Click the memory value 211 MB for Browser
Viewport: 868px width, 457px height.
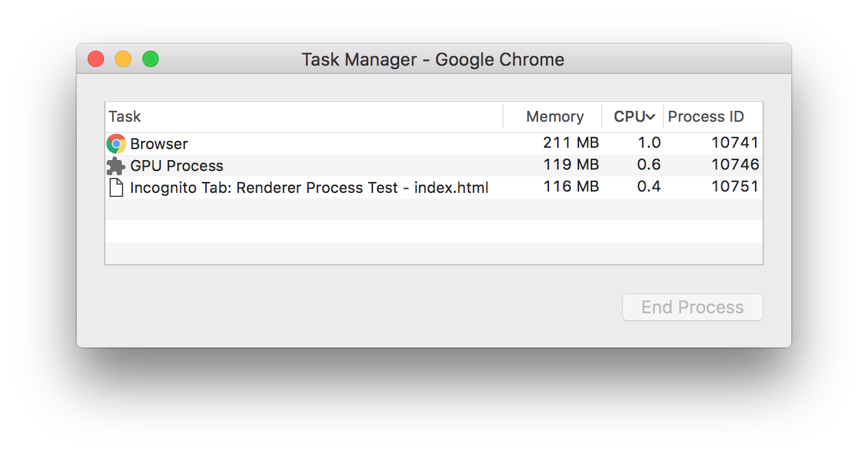(572, 143)
